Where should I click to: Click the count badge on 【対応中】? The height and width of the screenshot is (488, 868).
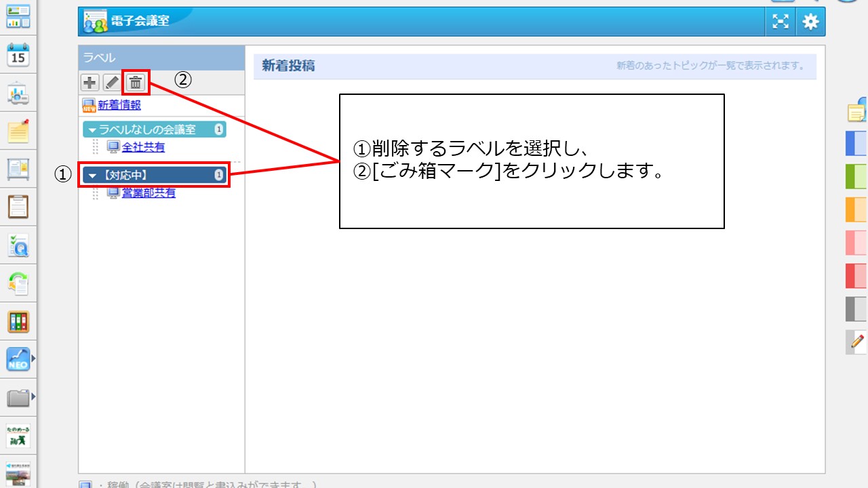point(218,176)
